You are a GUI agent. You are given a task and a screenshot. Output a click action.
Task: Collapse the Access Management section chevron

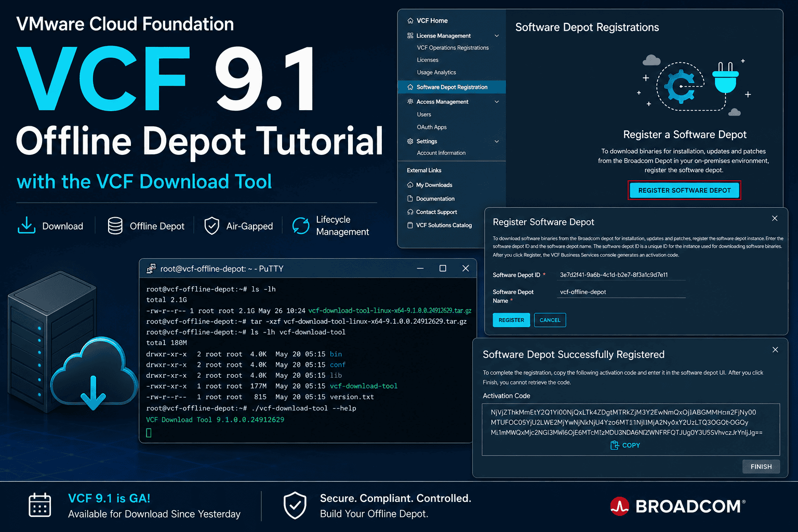click(x=497, y=102)
